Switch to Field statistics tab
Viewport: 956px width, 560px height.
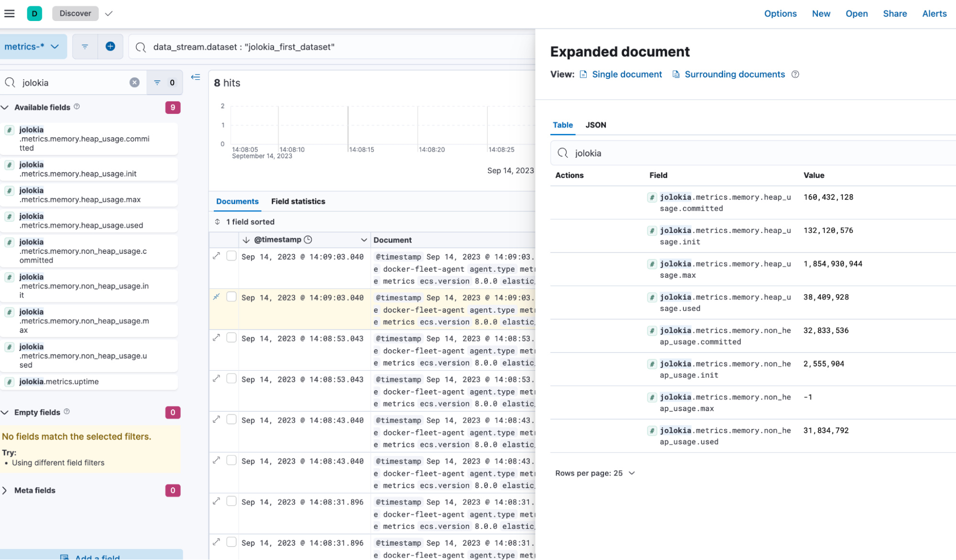[x=298, y=201]
